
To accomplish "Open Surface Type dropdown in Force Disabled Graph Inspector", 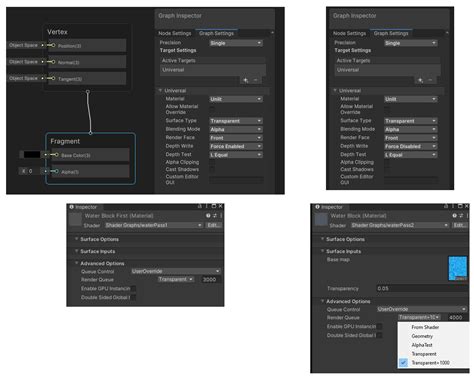I will (x=411, y=121).
